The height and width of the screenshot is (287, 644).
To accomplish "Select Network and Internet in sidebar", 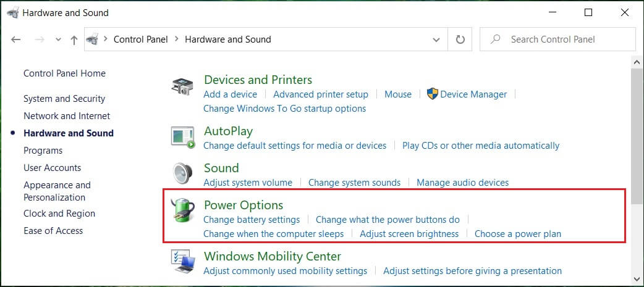I will 67,116.
